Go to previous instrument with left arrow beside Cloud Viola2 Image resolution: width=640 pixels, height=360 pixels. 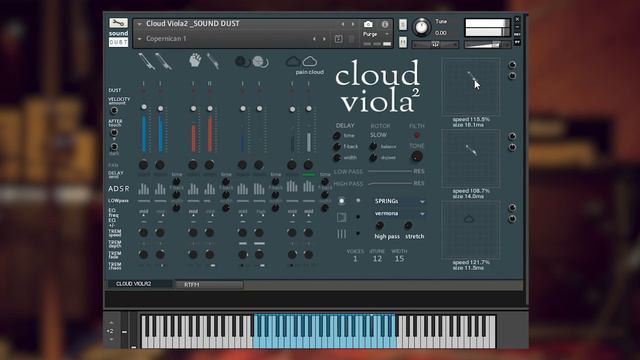(342, 24)
